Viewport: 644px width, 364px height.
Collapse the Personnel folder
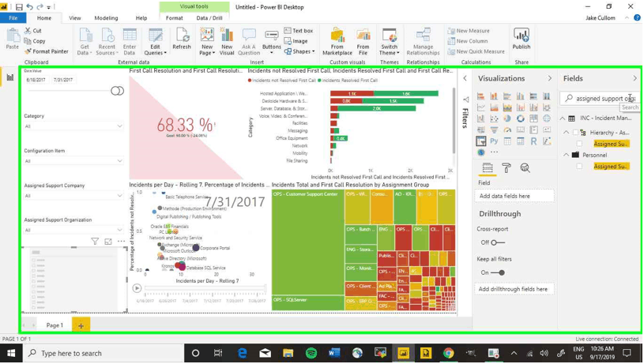point(567,155)
